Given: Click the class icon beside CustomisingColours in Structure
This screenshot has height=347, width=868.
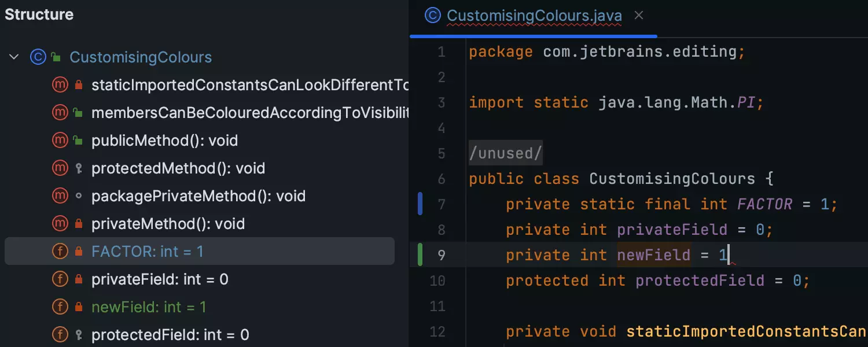Looking at the screenshot, I should click(38, 57).
